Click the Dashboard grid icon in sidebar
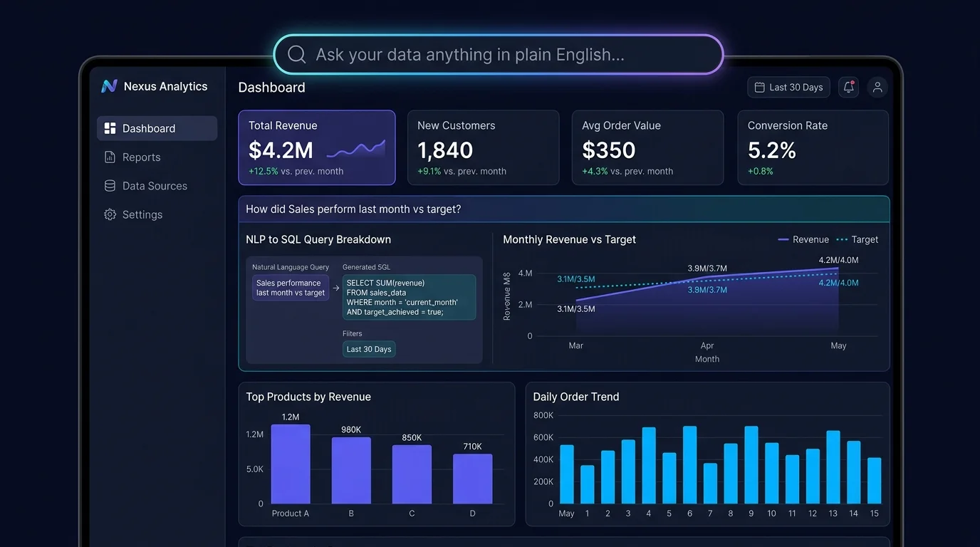Viewport: 980px width, 547px height. [110, 128]
